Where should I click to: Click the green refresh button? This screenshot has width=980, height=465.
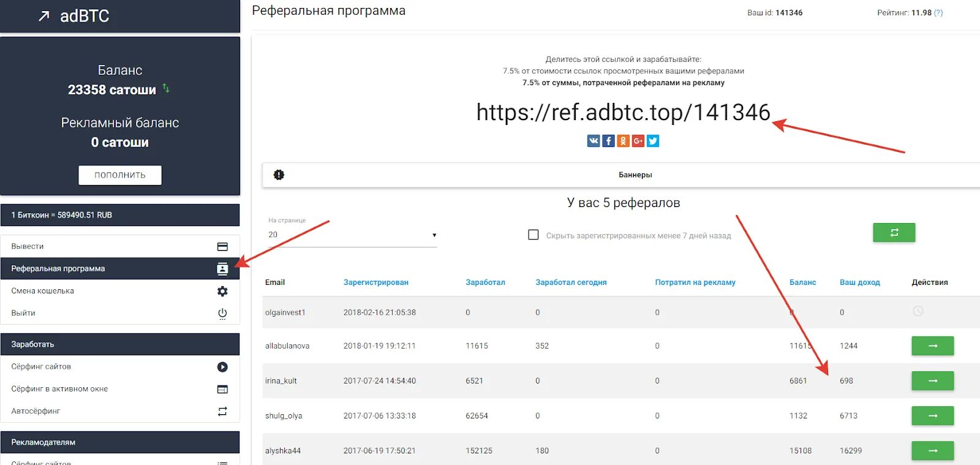click(x=894, y=232)
